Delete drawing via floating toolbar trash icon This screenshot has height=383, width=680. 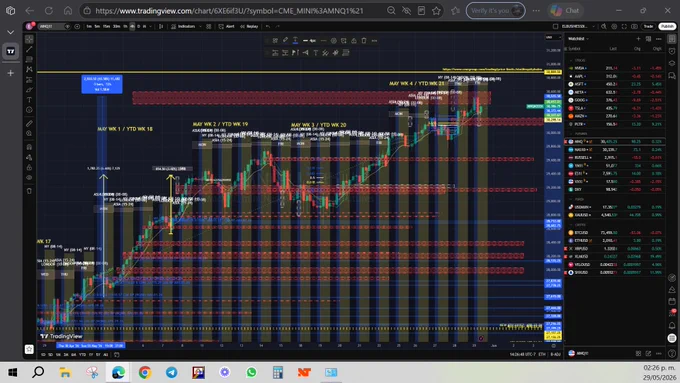pyautogui.click(x=364, y=40)
